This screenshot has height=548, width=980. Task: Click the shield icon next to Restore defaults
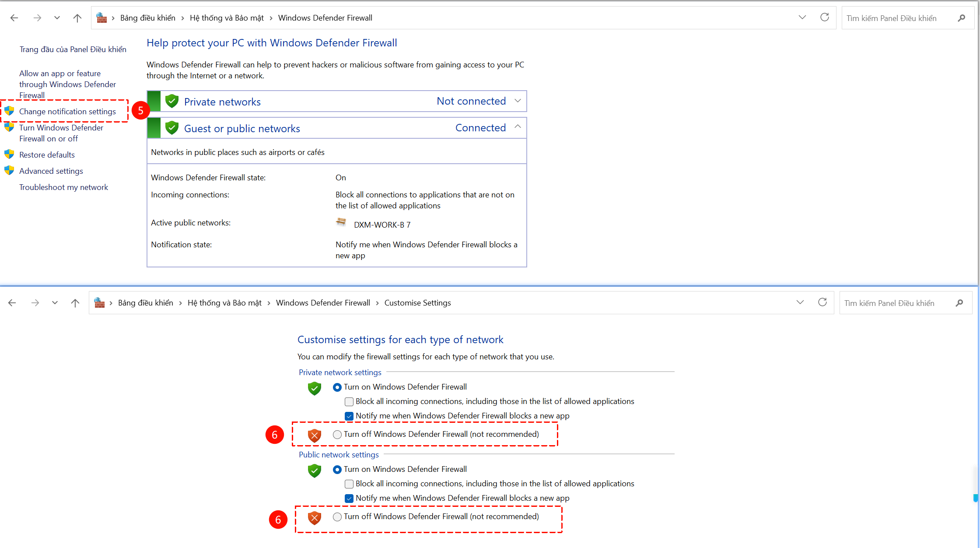pyautogui.click(x=9, y=155)
